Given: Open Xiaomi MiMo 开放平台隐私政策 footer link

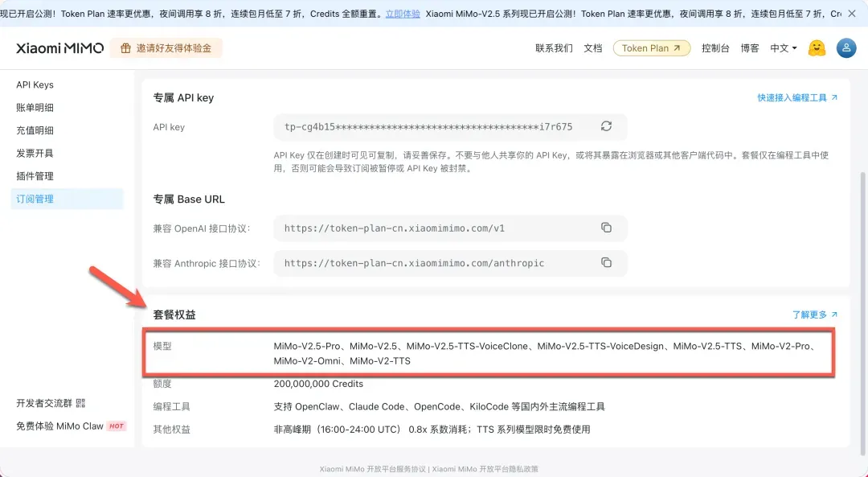Looking at the screenshot, I should 485,469.
